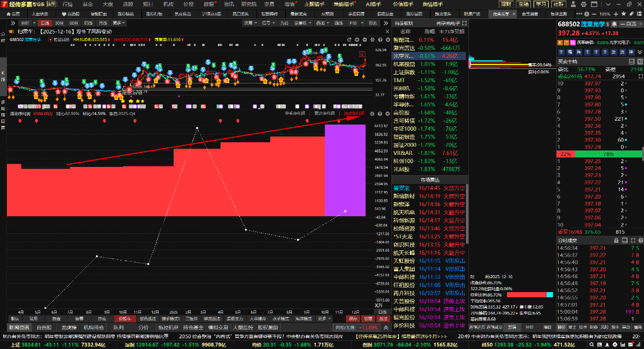Click the expand icon beside 光学光电子 header
644x349 pixels.
[465, 23]
